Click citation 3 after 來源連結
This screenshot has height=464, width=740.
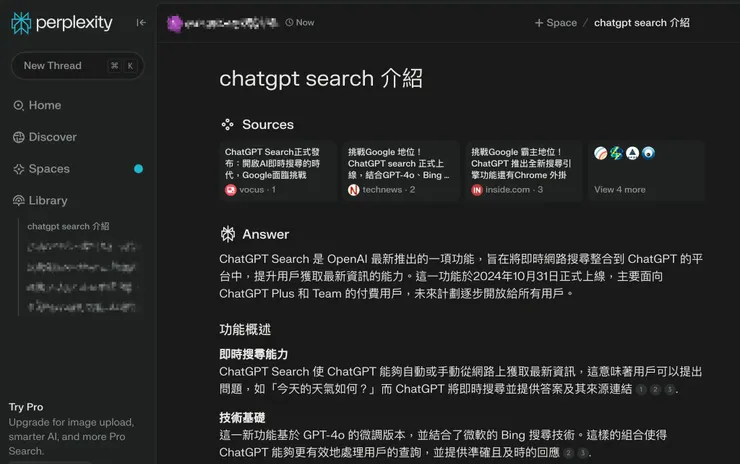[669, 389]
